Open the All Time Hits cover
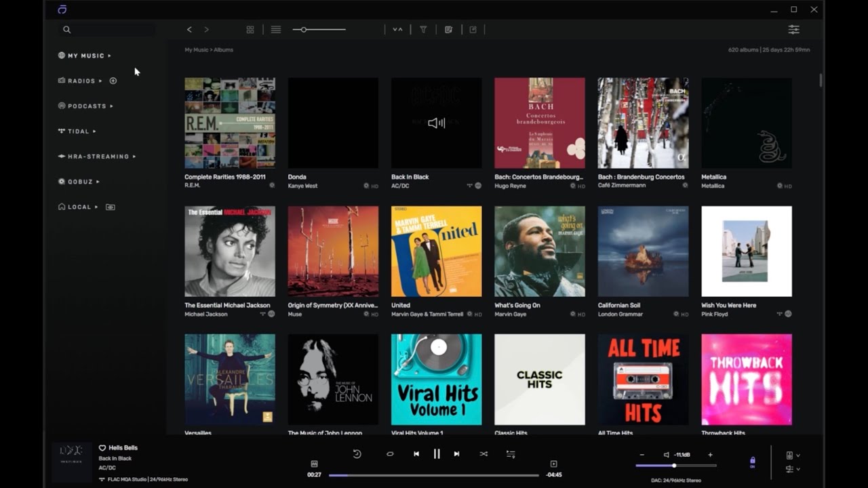The height and width of the screenshot is (488, 868). click(x=643, y=380)
